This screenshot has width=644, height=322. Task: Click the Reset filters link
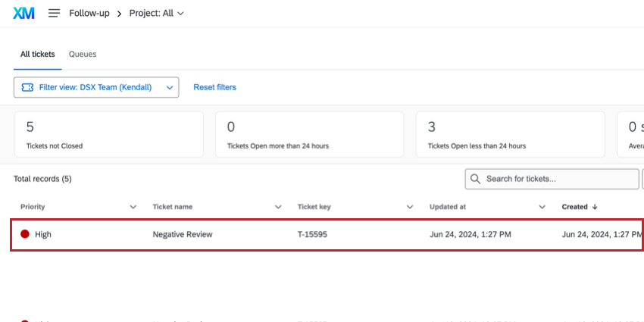pos(214,87)
